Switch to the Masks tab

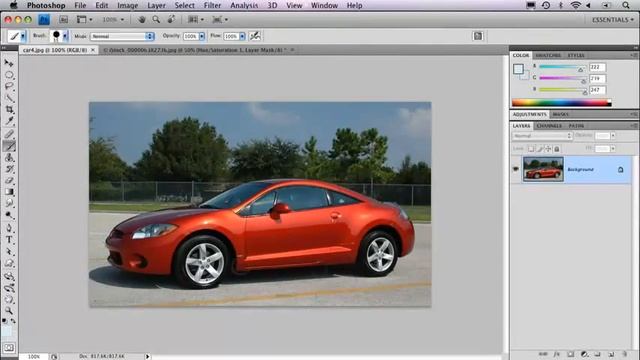(x=560, y=114)
